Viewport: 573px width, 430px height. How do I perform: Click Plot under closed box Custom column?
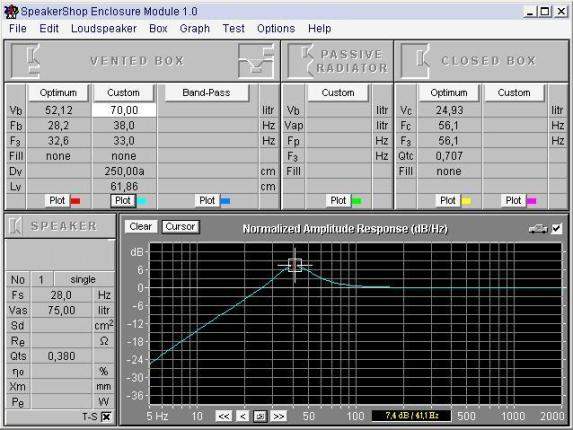point(513,201)
